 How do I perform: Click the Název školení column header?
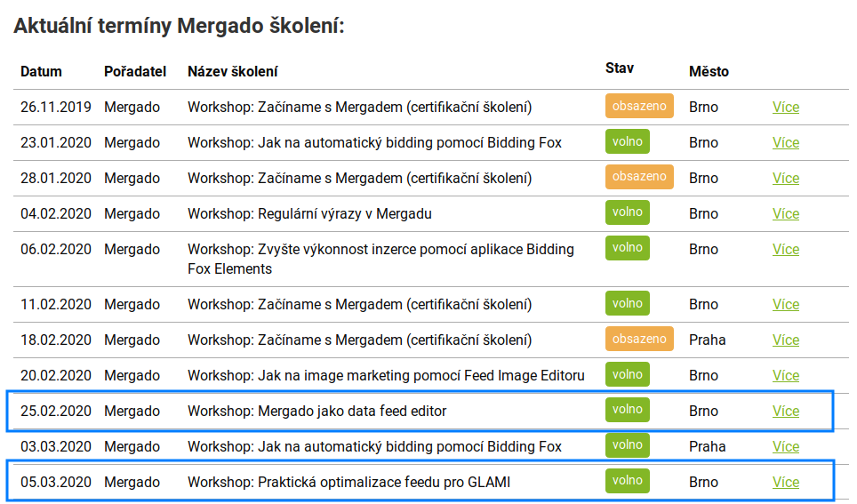click(x=232, y=72)
